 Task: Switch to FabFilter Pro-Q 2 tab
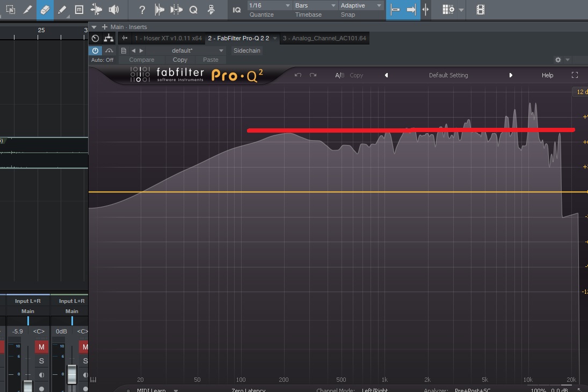pos(238,38)
